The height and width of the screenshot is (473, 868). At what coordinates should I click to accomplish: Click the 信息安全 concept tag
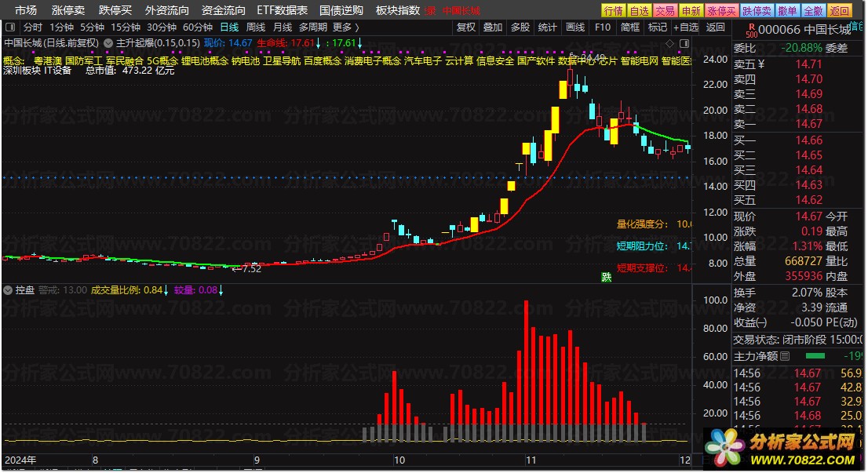tap(495, 61)
